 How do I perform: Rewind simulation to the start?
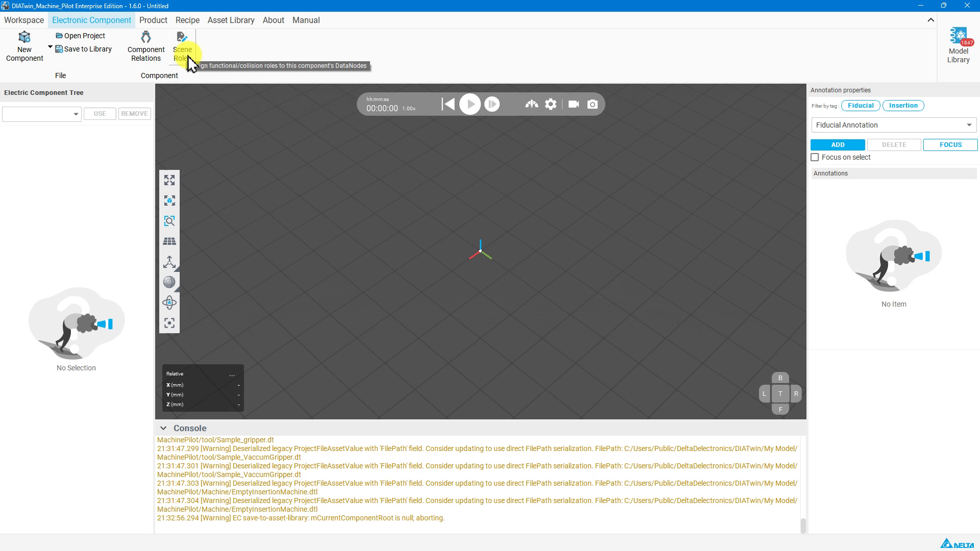(x=448, y=104)
